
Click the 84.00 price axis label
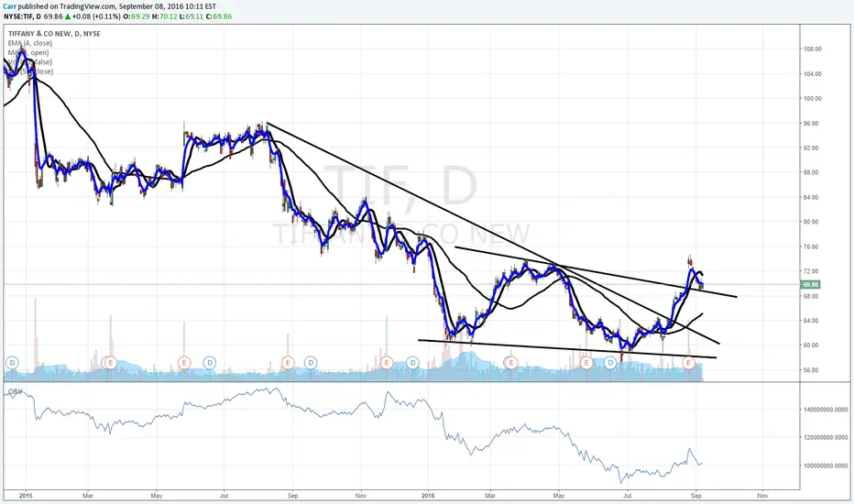[810, 198]
